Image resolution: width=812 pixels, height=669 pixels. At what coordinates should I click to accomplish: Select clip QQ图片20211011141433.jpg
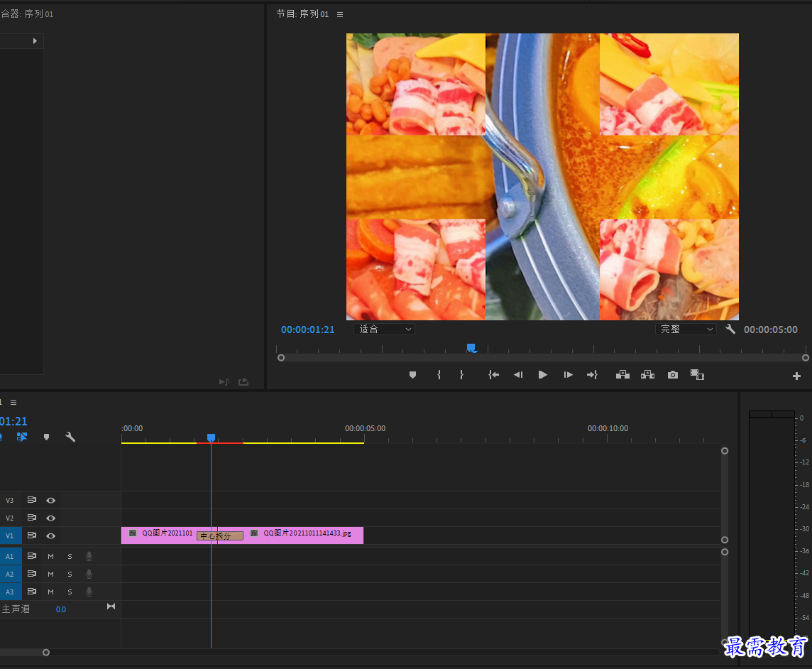point(304,535)
